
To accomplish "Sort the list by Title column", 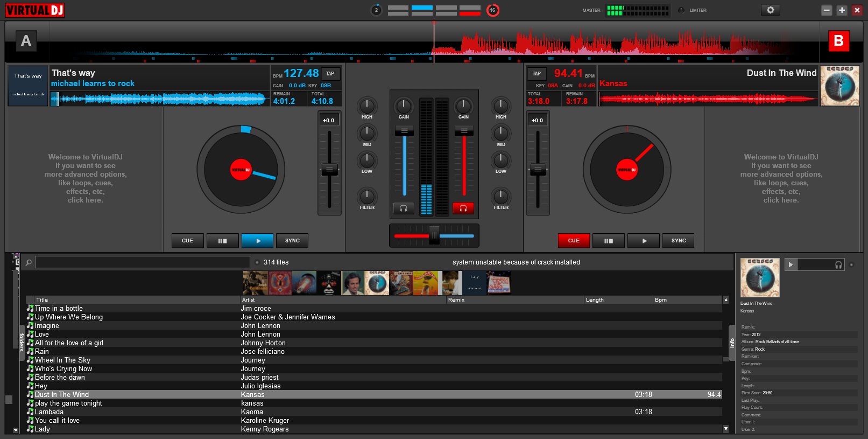I will [137, 300].
